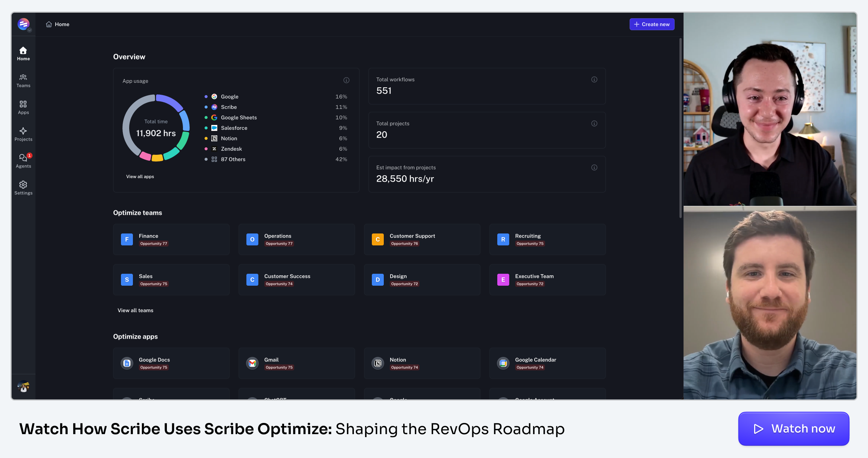Image resolution: width=868 pixels, height=458 pixels.
Task: Click the Total projects info icon
Action: (594, 123)
